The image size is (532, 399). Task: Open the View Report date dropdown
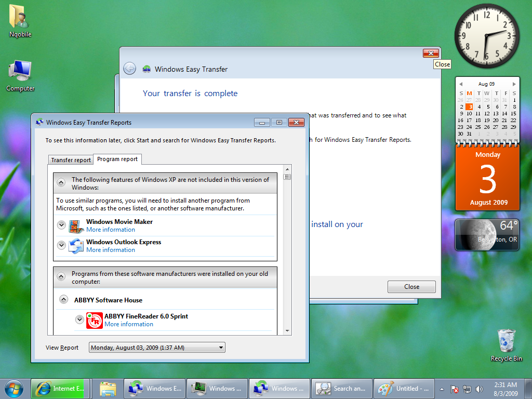tap(157, 348)
